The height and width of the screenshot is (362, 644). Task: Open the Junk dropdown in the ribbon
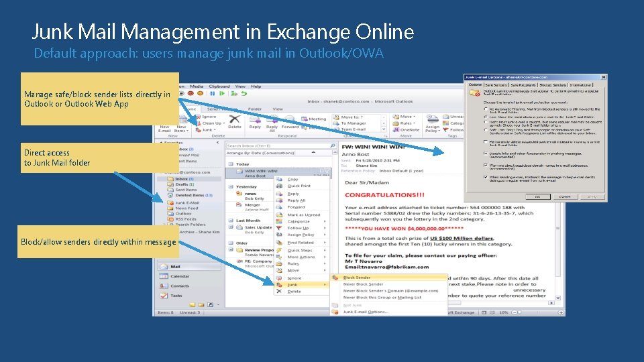[206, 130]
